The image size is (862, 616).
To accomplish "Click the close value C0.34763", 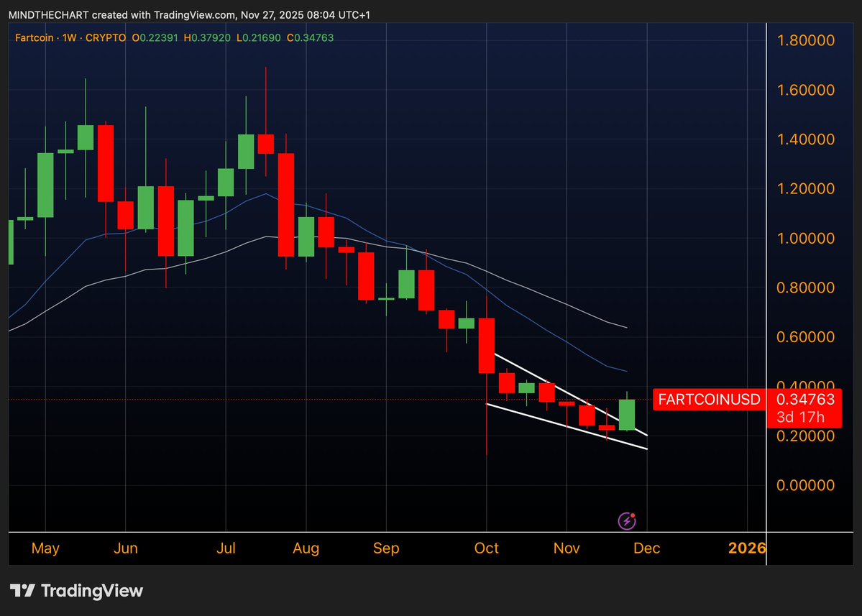I will tap(310, 38).
